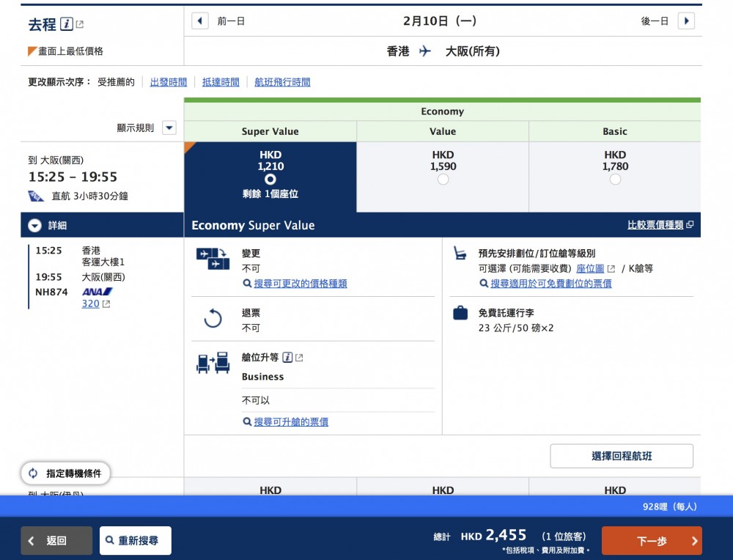733x560 pixels.
Task: Open the 艙位升等 info icon
Action: pyautogui.click(x=288, y=358)
